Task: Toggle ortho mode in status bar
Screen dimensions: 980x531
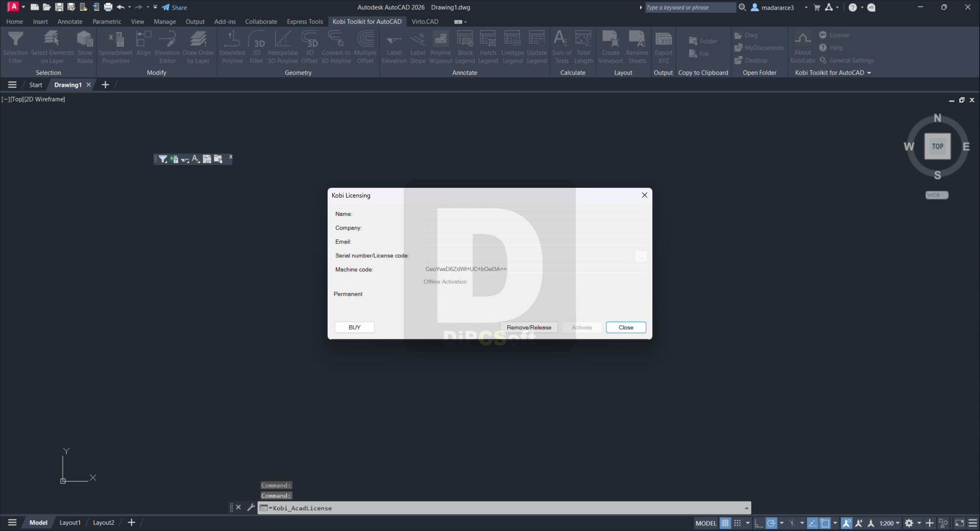Action: (x=759, y=523)
